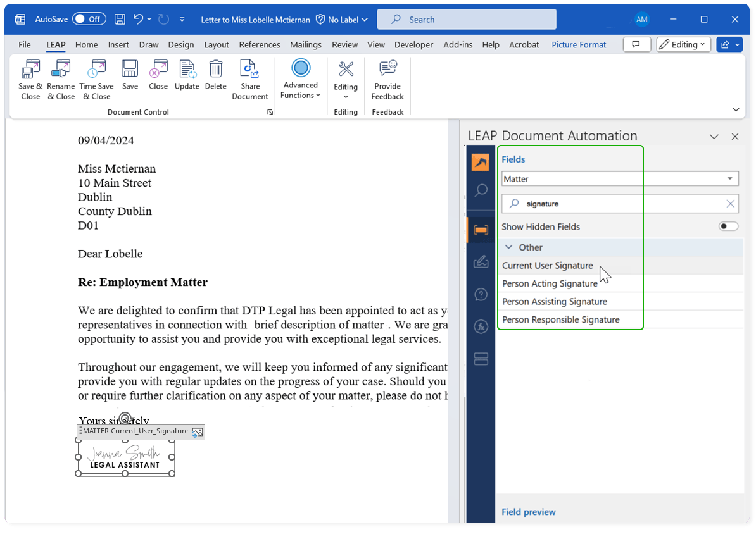Open the No Label sensitivity dropdown
The width and height of the screenshot is (756, 539).
click(x=343, y=19)
